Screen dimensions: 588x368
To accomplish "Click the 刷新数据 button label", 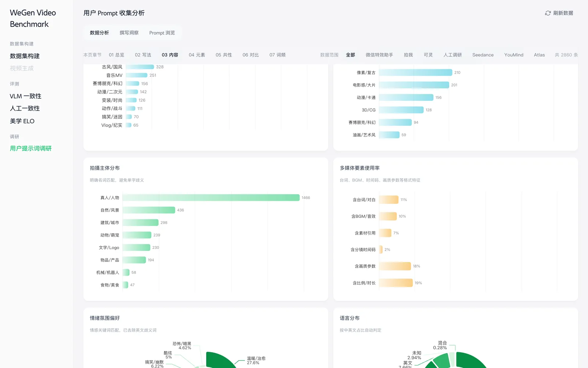I will 563,13.
